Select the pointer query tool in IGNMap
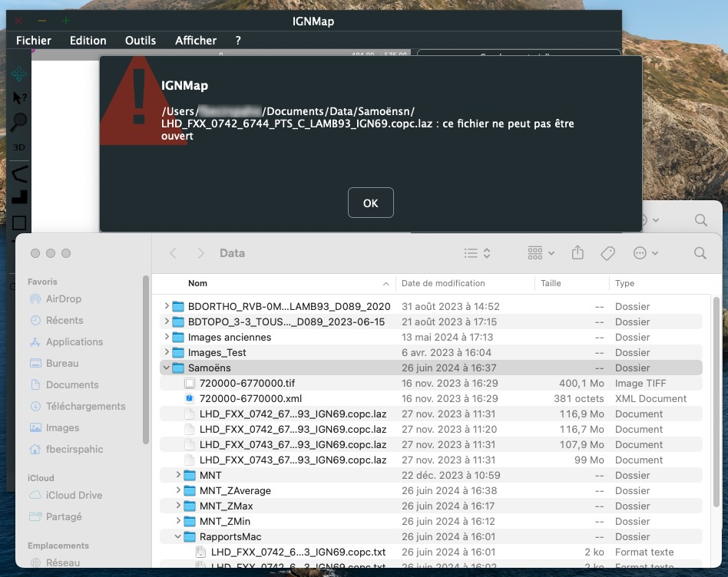This screenshot has width=728, height=577. 19,97
